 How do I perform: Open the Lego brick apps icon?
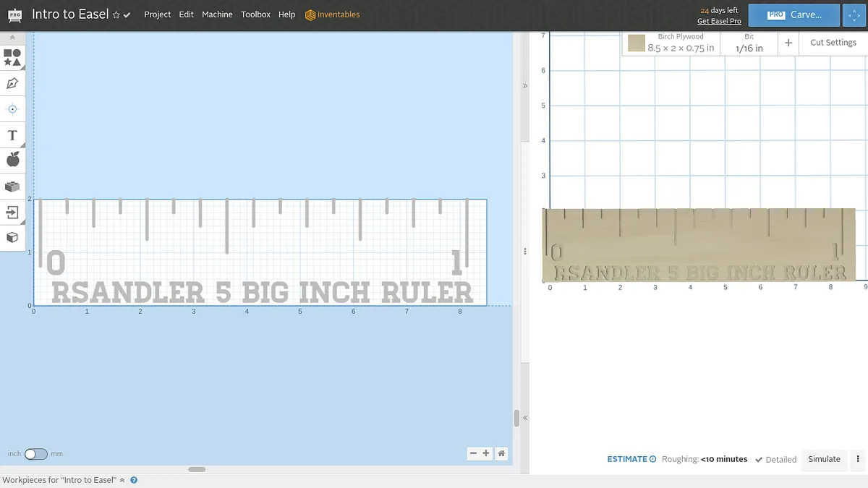[12, 186]
